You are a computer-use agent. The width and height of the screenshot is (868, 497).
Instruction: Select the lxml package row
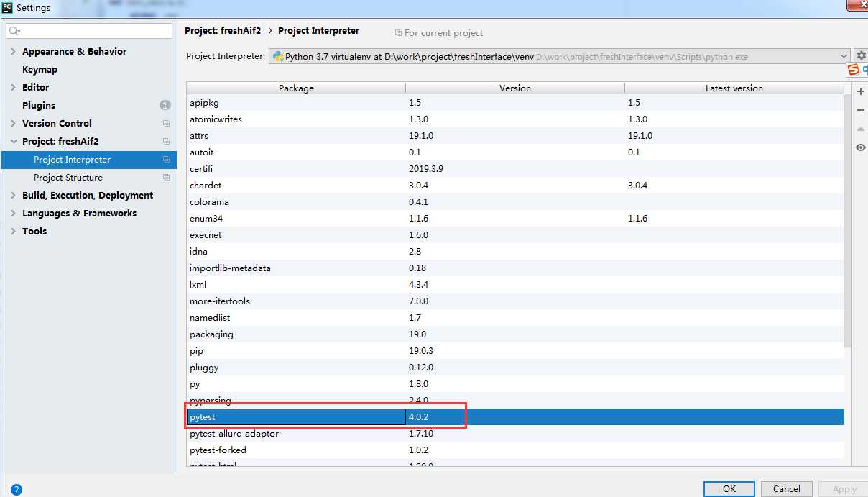[x=515, y=285]
